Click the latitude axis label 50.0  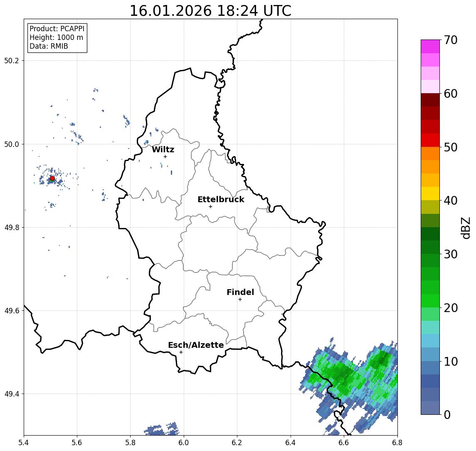point(12,144)
